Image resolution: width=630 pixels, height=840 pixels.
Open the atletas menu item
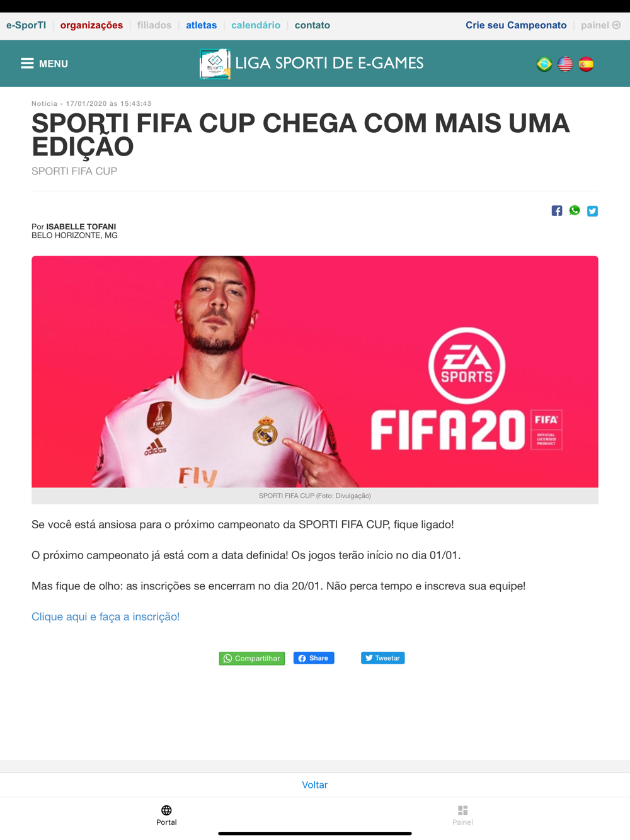click(x=201, y=25)
